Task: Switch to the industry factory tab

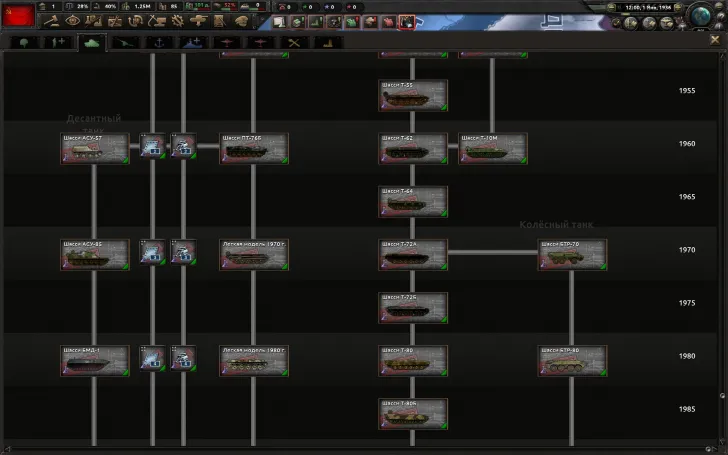Action: [328, 43]
